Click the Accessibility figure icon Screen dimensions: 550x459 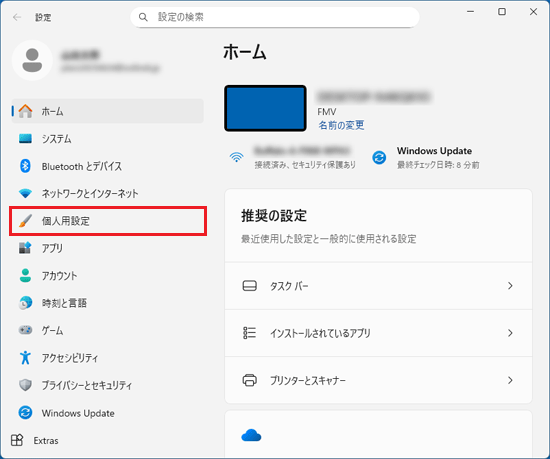(25, 357)
